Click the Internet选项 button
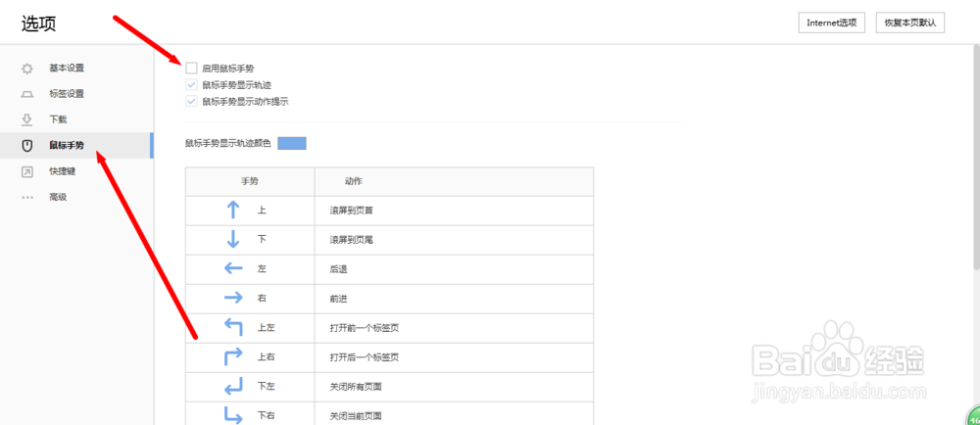 [831, 23]
